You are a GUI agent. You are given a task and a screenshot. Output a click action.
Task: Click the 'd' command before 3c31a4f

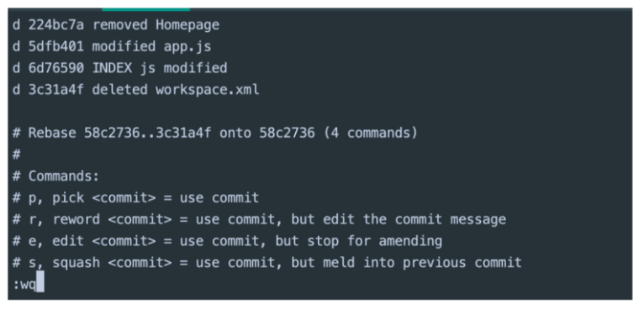tap(16, 90)
